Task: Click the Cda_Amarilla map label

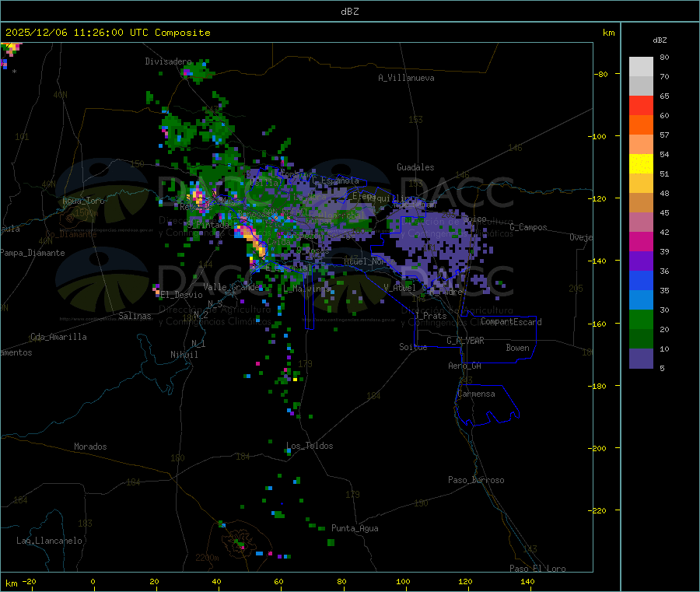Action: (58, 337)
